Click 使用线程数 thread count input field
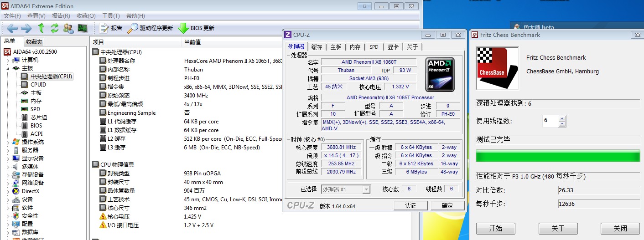The image size is (644, 240). pyautogui.click(x=551, y=121)
